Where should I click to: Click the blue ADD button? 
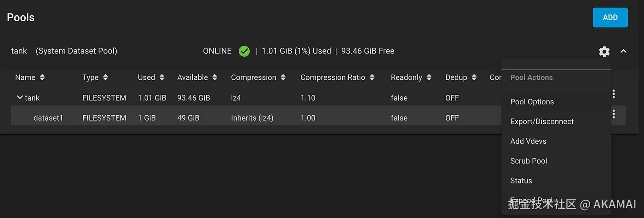pyautogui.click(x=610, y=18)
